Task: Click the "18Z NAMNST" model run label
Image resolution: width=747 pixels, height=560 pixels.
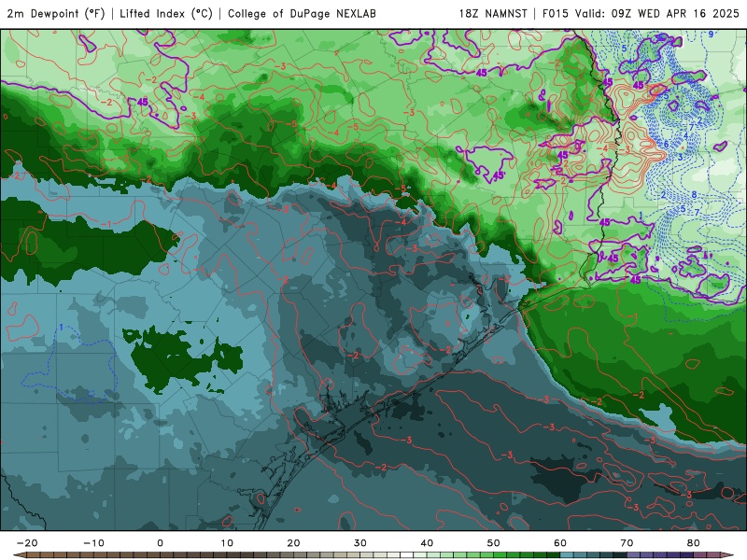Action: (x=493, y=14)
